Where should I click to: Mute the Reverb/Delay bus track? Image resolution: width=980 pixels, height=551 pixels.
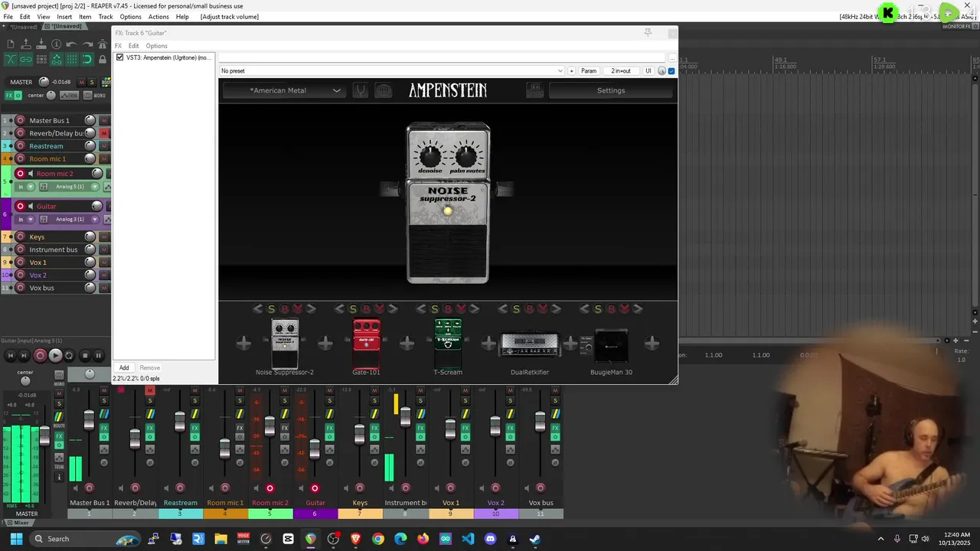click(x=104, y=133)
